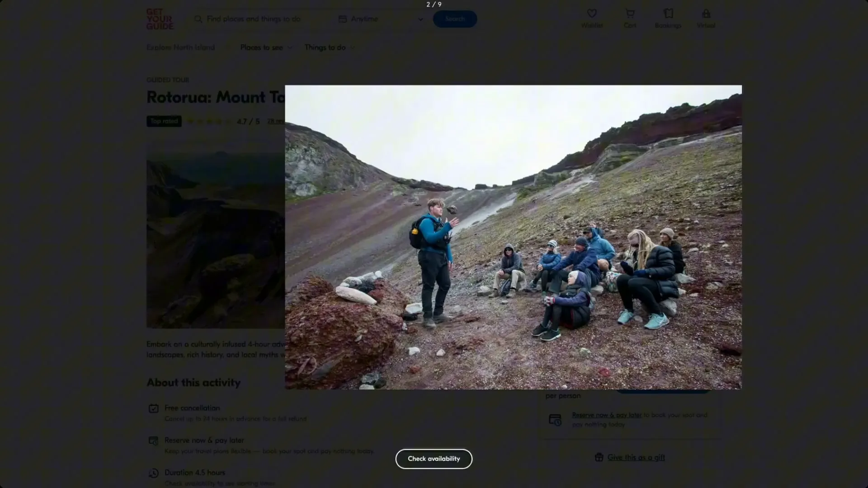Click the Free cancellation text

coord(192,408)
